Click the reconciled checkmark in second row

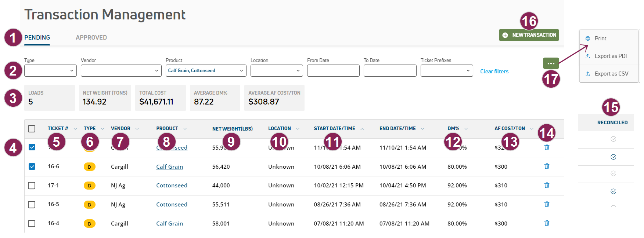pyautogui.click(x=613, y=157)
